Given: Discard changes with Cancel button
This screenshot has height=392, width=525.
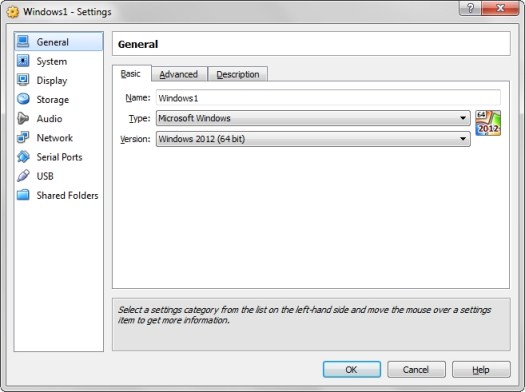Looking at the screenshot, I should (416, 370).
